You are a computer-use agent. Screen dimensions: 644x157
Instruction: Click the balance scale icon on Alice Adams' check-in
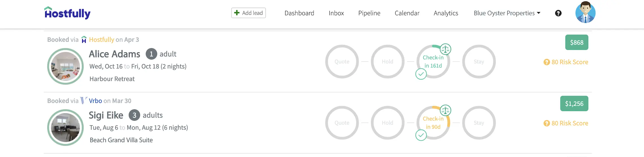(445, 49)
